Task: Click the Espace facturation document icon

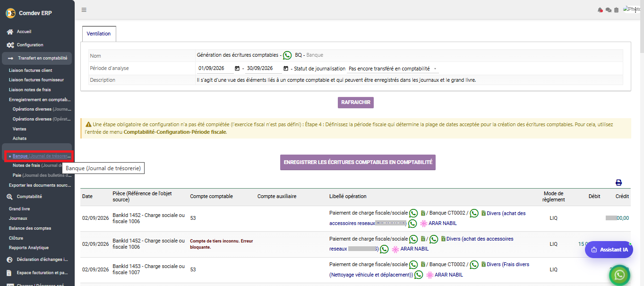Action: click(x=10, y=273)
